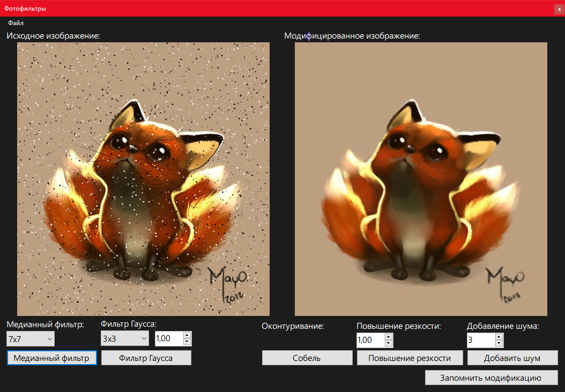
Task: Click the Повышение резкости label above field
Action: point(399,326)
